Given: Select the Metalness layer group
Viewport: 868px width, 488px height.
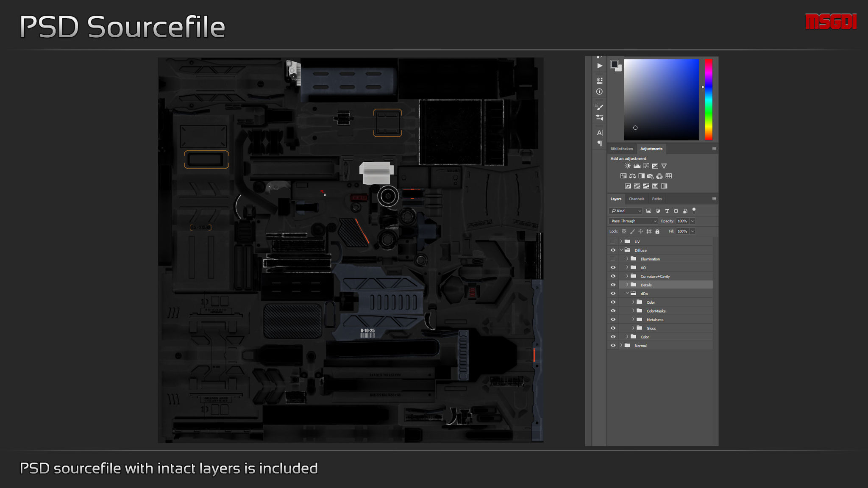Looking at the screenshot, I should point(655,320).
